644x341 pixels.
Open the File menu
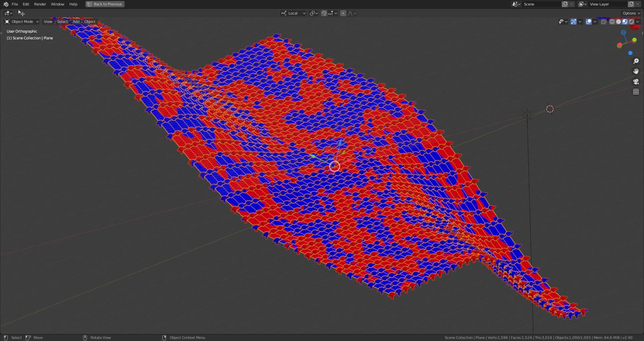[x=15, y=4]
